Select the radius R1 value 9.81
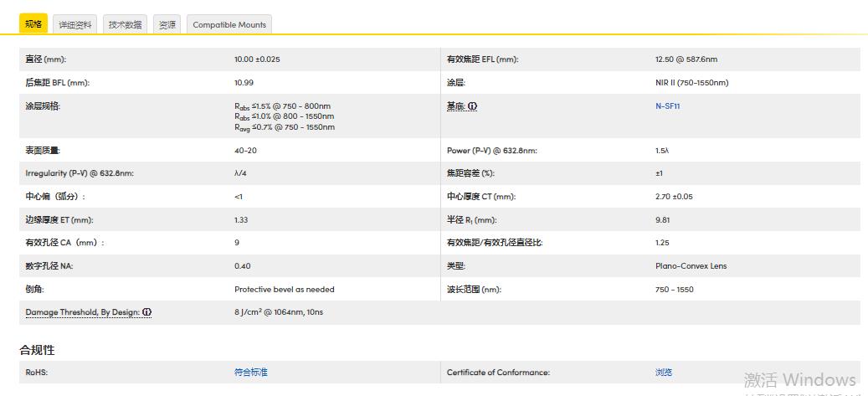Screen dimensions: 868x396 pyautogui.click(x=662, y=220)
